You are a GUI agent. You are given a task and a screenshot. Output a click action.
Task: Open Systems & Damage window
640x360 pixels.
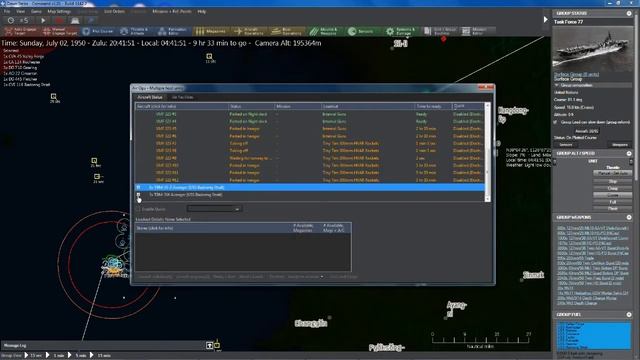click(x=401, y=31)
